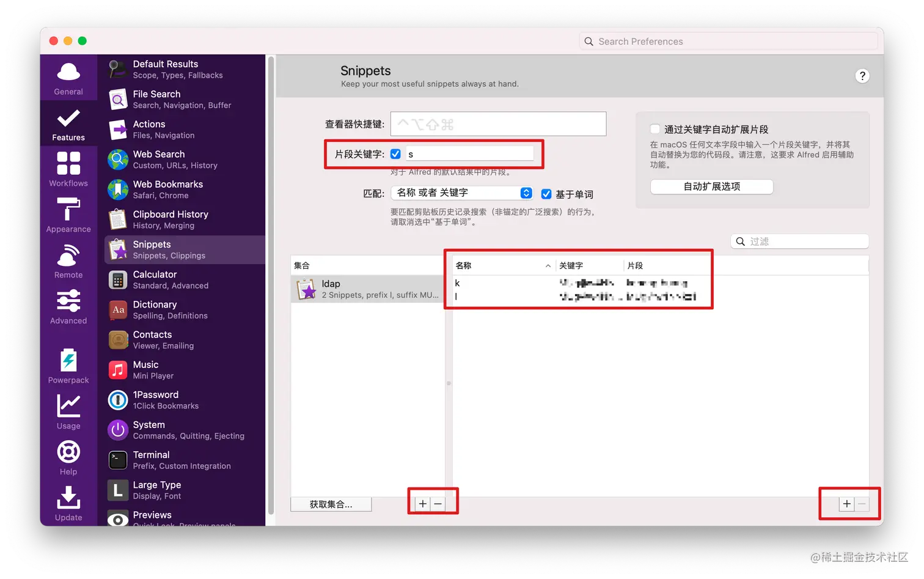Select the Snippets feature icon
The width and height of the screenshot is (924, 579).
click(x=118, y=249)
